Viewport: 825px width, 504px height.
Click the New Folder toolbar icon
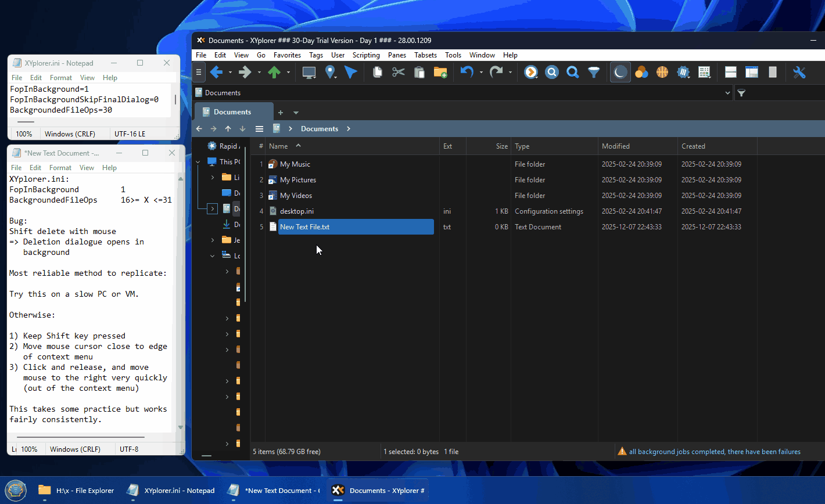440,72
